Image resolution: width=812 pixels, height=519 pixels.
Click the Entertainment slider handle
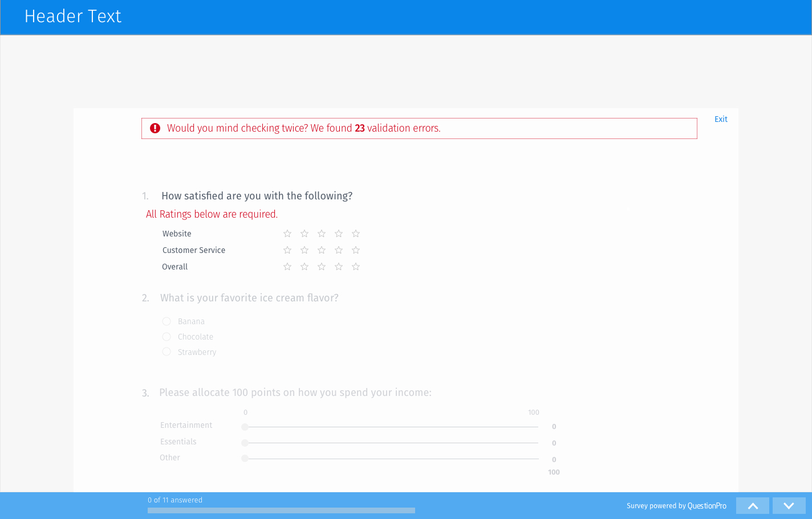tap(245, 427)
